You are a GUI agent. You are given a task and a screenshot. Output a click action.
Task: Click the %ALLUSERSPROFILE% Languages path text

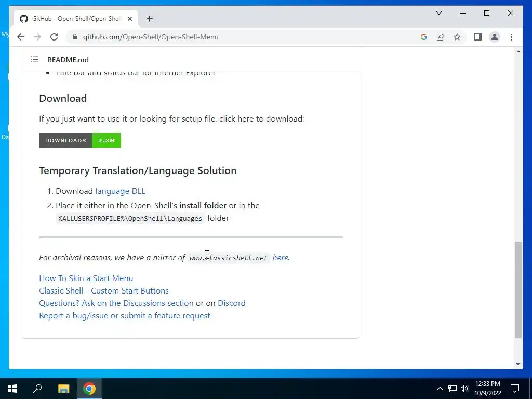(x=130, y=218)
